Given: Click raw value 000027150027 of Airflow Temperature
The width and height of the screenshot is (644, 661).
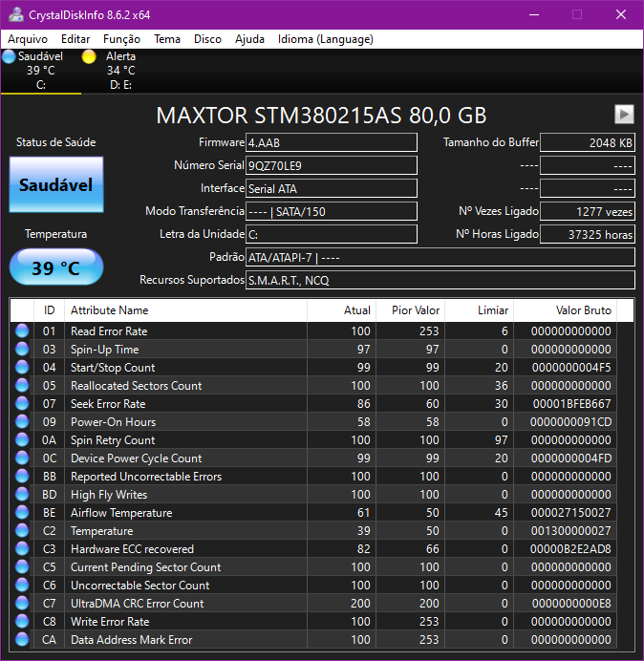Looking at the screenshot, I should point(571,513).
